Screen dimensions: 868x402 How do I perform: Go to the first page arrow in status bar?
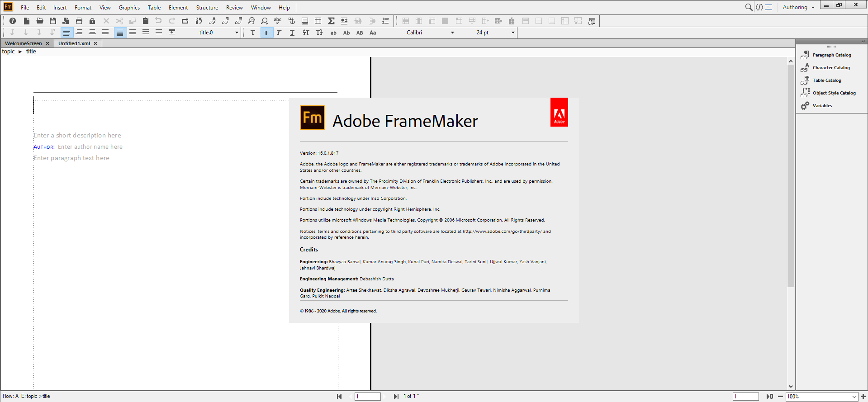pyautogui.click(x=339, y=397)
